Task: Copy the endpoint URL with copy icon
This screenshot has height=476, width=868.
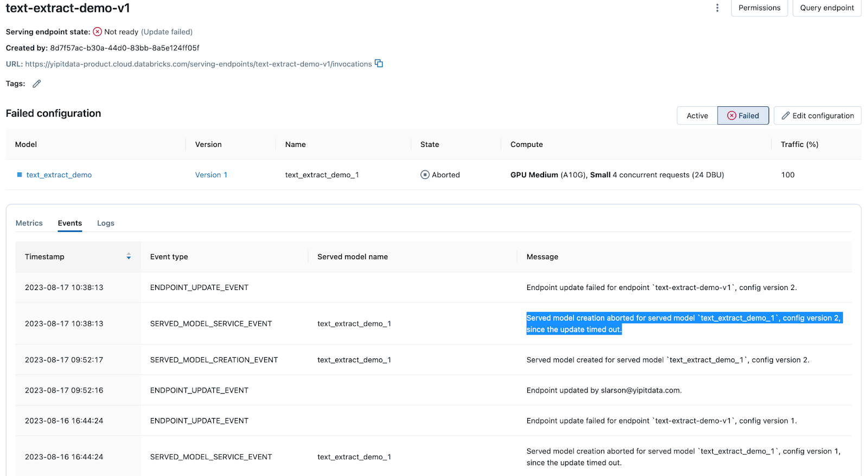Action: 379,63
